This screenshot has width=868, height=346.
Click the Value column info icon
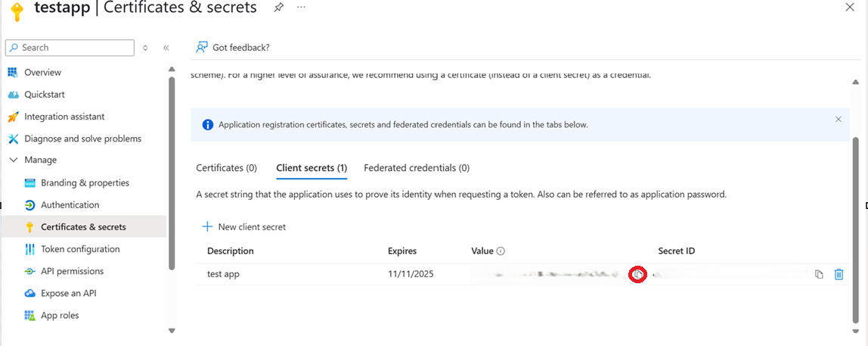point(501,251)
